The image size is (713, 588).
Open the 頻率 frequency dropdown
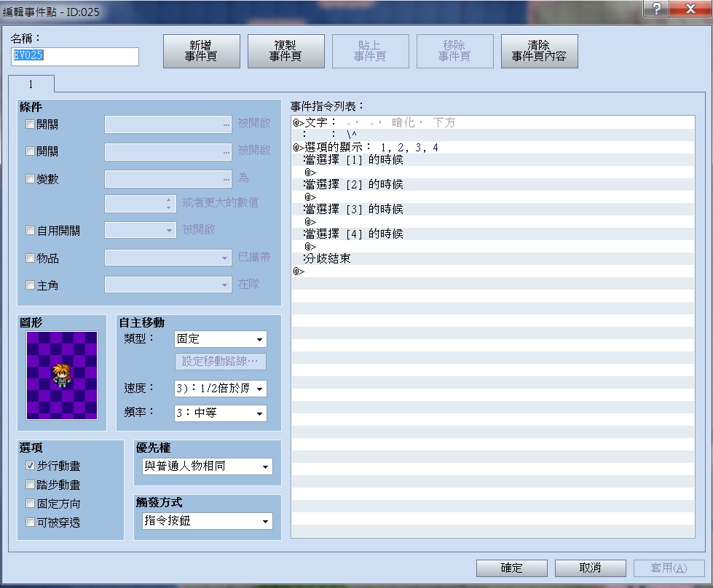[221, 413]
